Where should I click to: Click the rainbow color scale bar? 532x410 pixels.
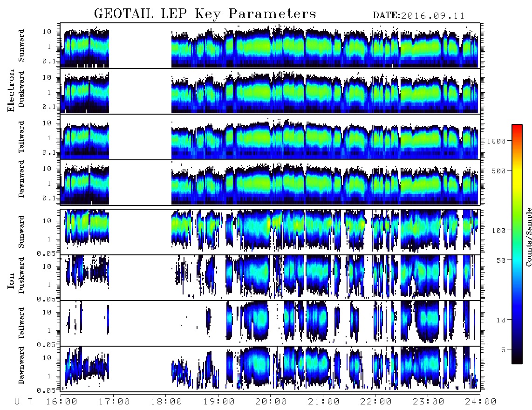point(517,244)
